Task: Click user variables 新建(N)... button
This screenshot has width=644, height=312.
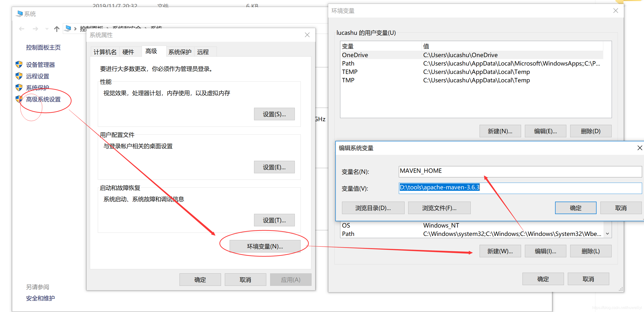Action: click(x=500, y=131)
